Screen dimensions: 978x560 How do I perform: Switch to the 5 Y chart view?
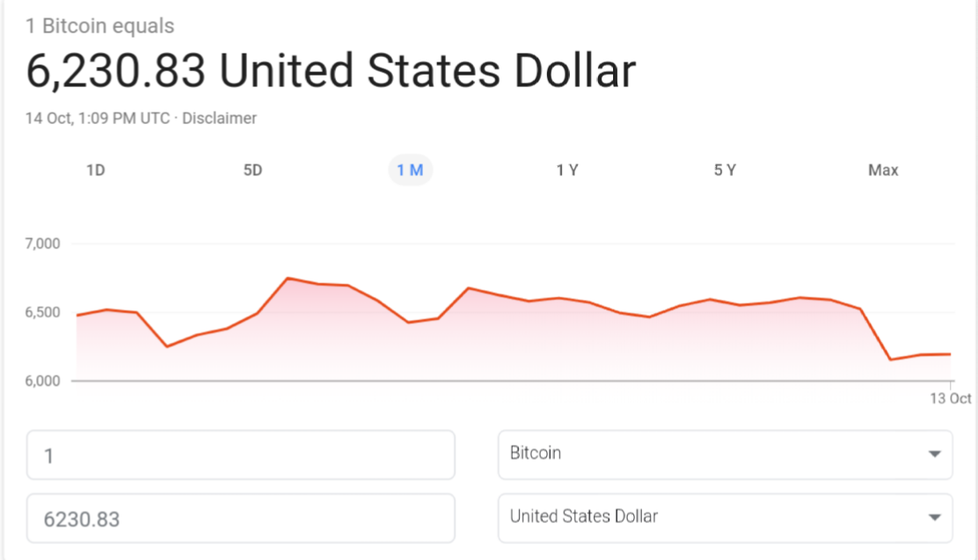(725, 170)
